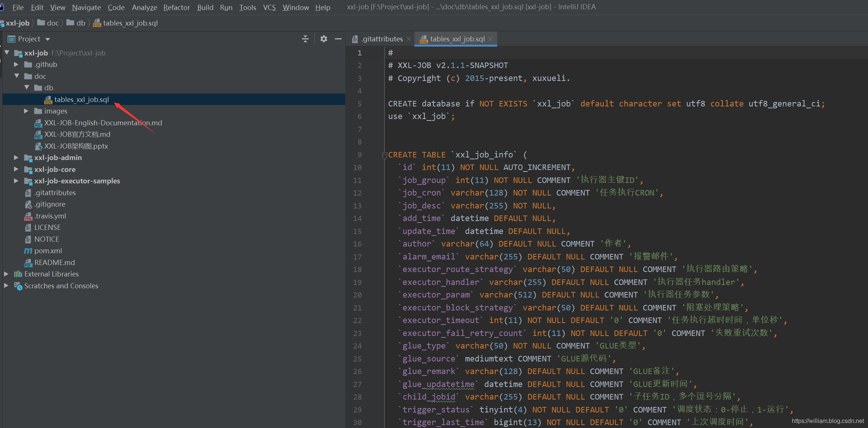This screenshot has height=428, width=868.
Task: Select README.md file in tree
Action: tap(54, 262)
